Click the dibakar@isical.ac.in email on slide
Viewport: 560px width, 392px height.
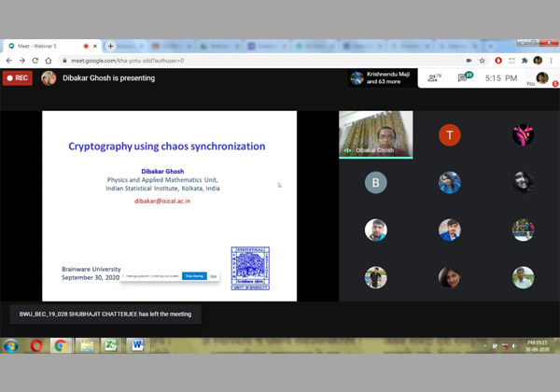(162, 201)
